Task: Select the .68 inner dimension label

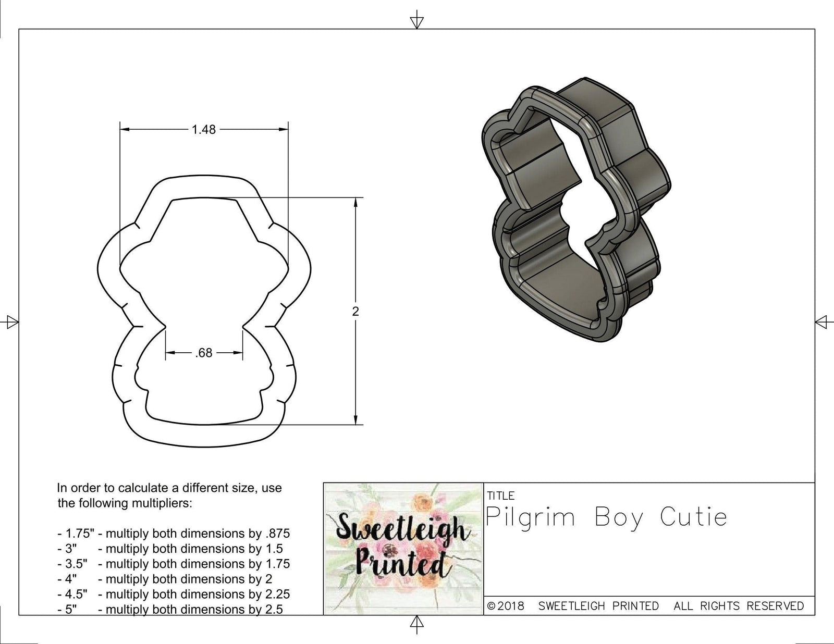Action: tap(204, 353)
